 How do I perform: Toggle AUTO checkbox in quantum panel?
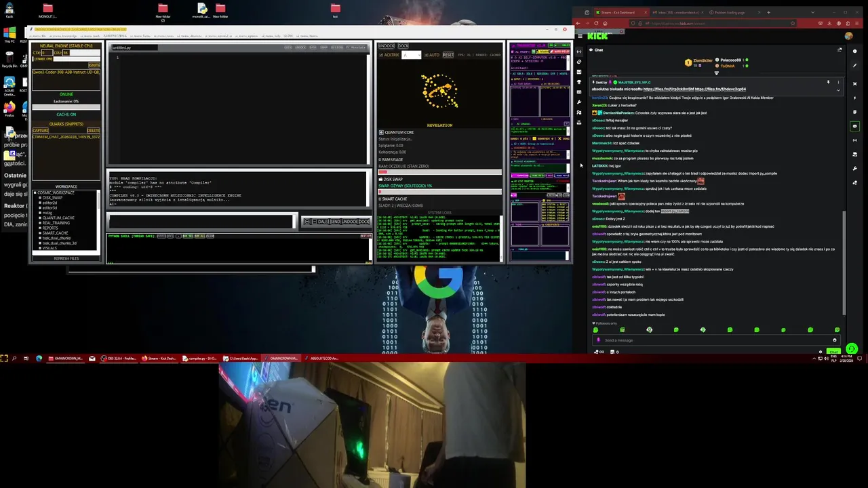point(427,55)
